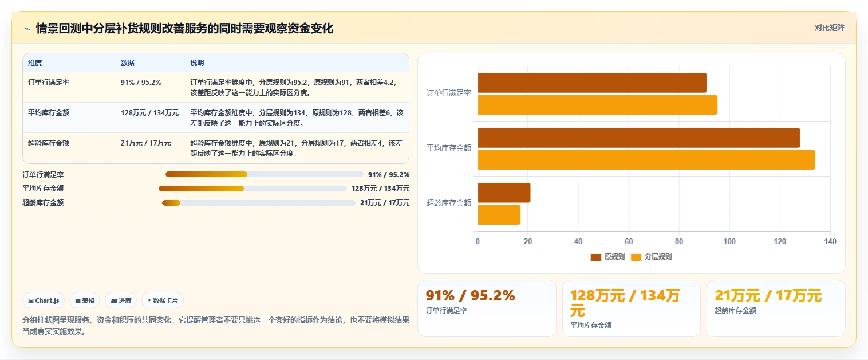The width and height of the screenshot is (868, 360).
Task: Click chart y-axis label 平均库存金额
Action: coord(449,148)
